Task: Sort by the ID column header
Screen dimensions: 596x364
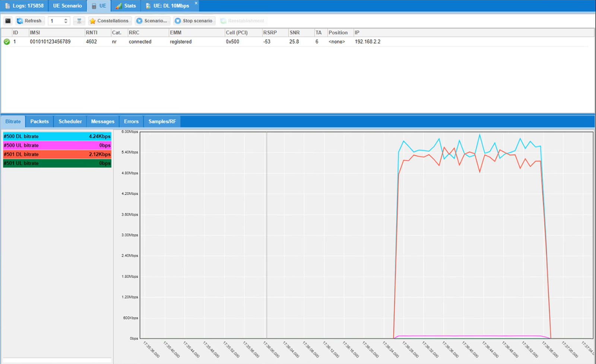Action: (20, 33)
